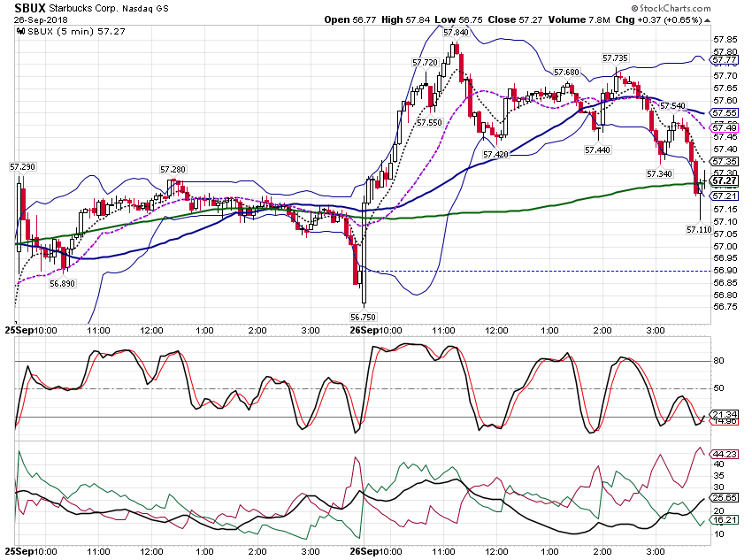Screen dimensions: 752x560
Task: Select the boxed 57.35 value on the price axis
Action: [725, 162]
